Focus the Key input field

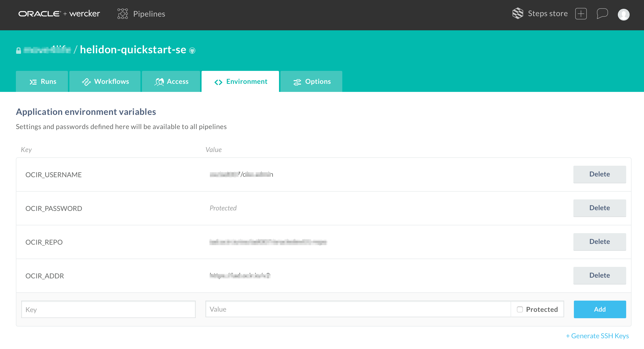[108, 309]
